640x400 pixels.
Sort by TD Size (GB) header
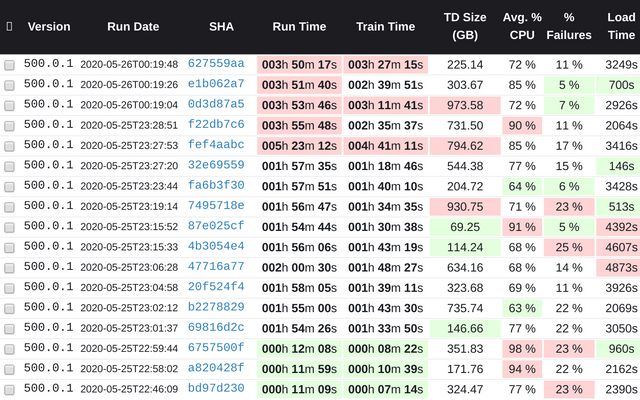[x=465, y=27]
